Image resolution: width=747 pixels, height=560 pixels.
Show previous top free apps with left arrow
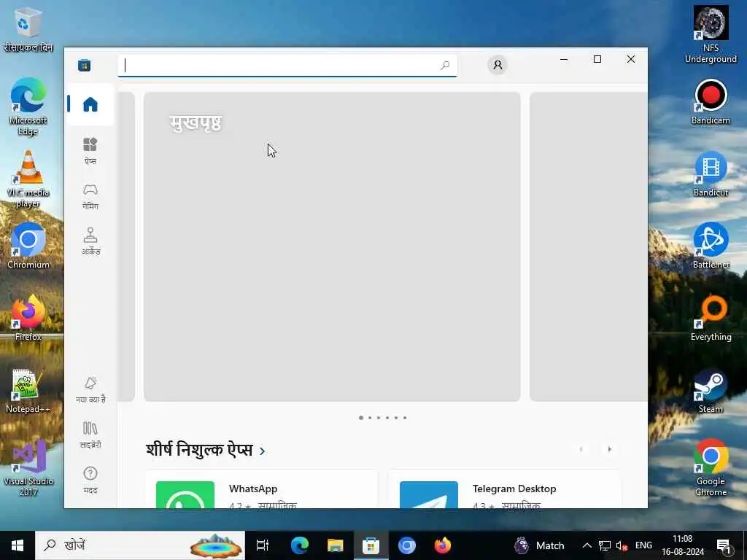581,449
